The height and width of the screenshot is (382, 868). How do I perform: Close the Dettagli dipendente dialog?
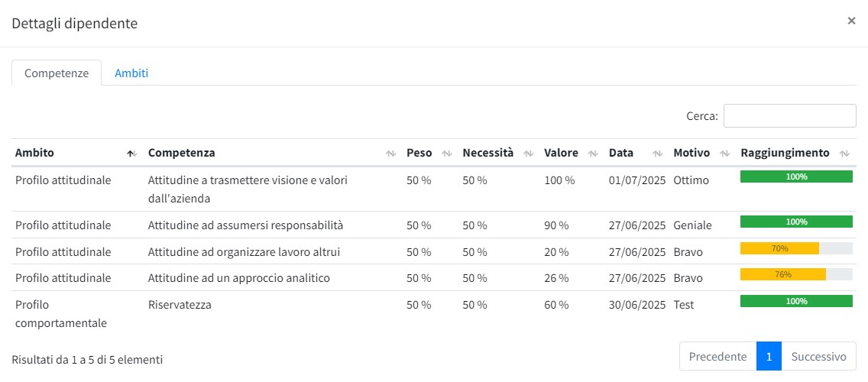(x=851, y=21)
